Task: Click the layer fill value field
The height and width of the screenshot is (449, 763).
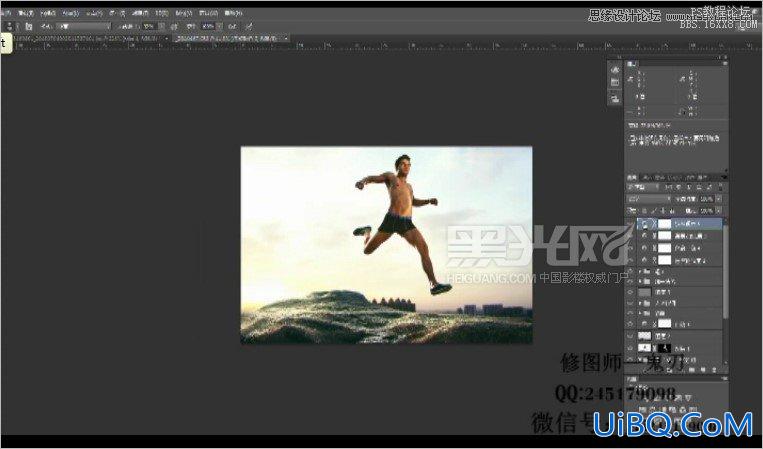Action: [x=707, y=211]
